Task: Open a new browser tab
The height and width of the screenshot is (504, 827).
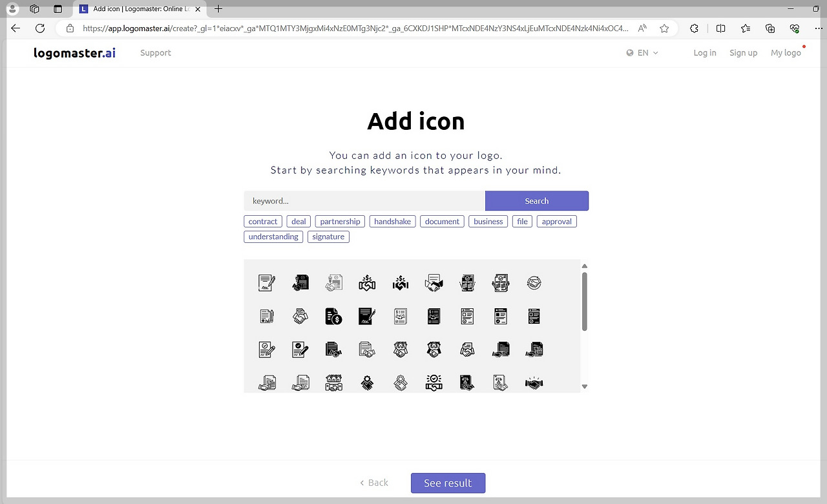Action: [x=218, y=9]
